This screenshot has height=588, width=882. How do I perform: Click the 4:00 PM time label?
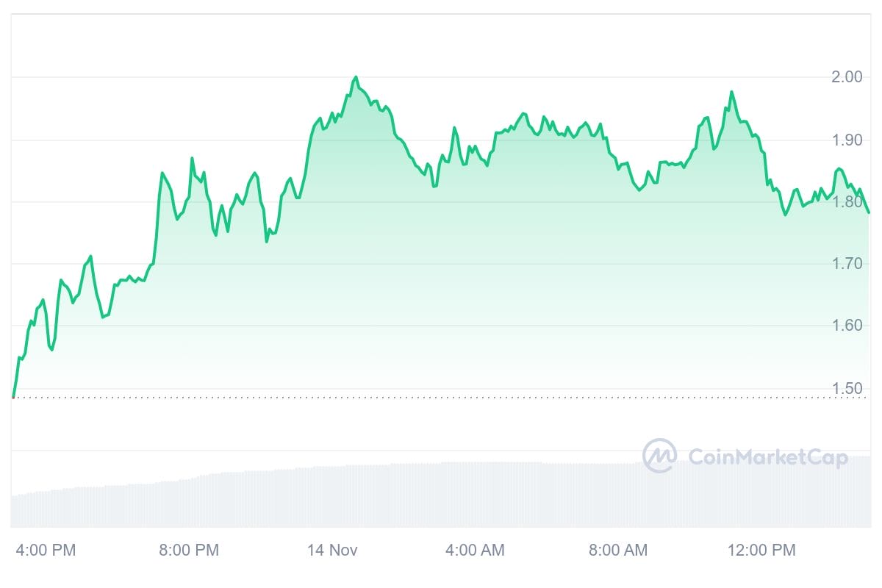pyautogui.click(x=44, y=550)
